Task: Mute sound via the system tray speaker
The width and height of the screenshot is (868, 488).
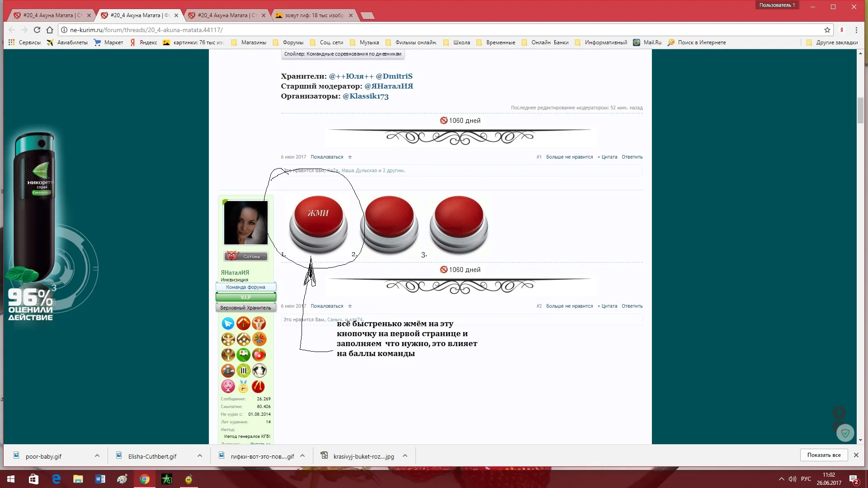Action: pos(792,479)
